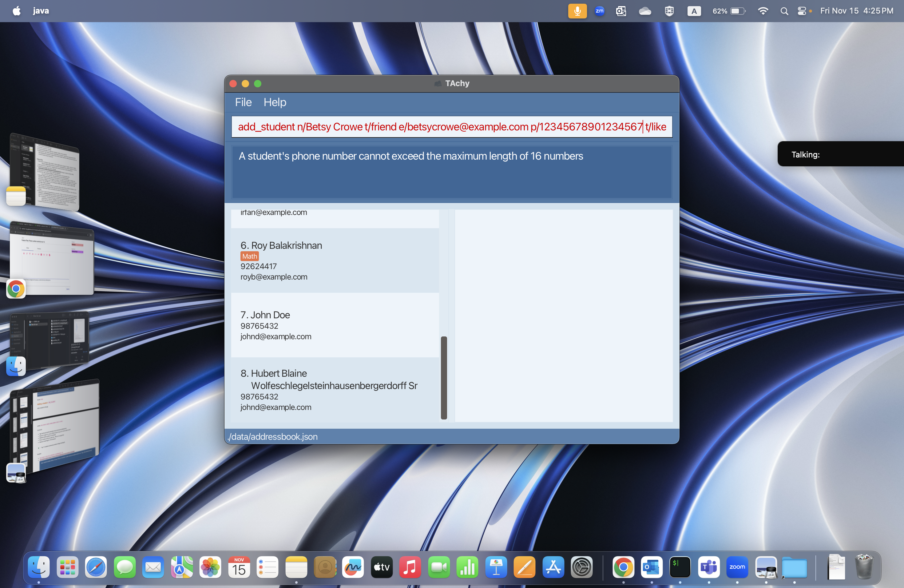Open Freeform from the Dock
Viewport: 904px width, 588px height.
pos(353,567)
